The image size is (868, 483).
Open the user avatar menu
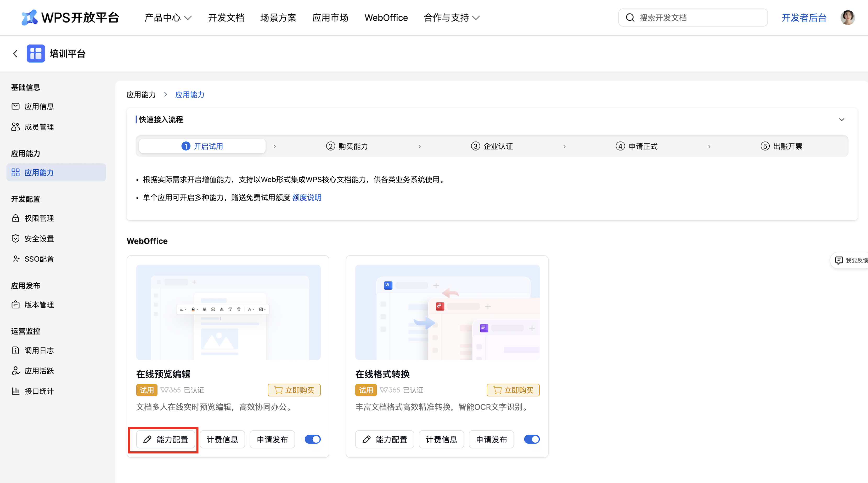[847, 18]
